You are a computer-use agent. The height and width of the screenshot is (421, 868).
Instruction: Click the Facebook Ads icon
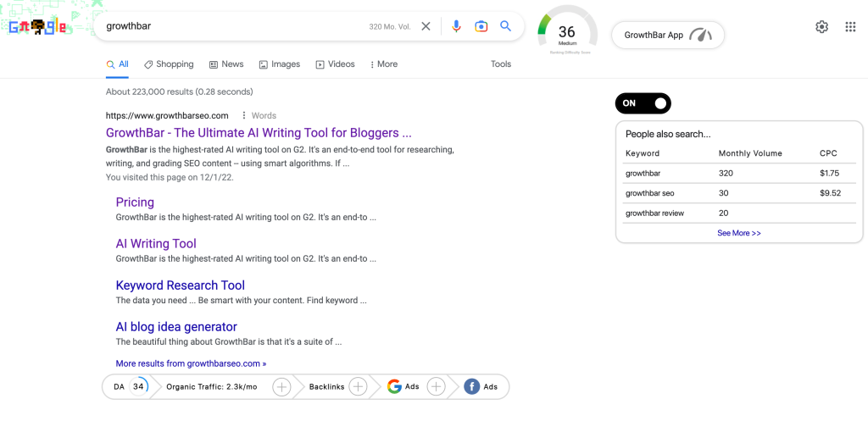point(471,387)
